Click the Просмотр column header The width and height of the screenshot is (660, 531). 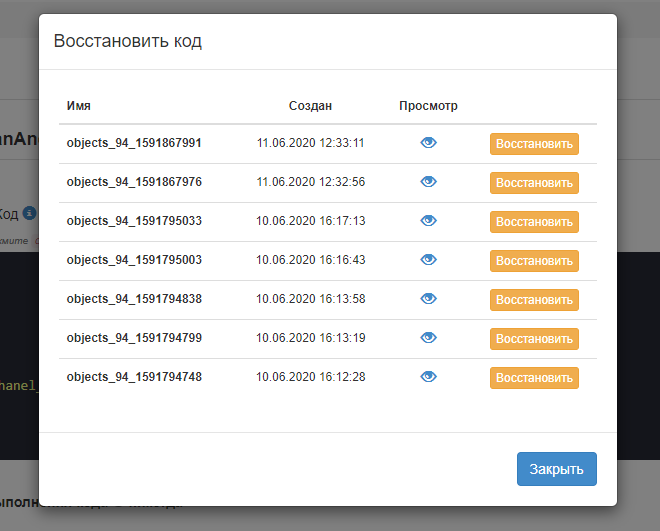click(428, 105)
